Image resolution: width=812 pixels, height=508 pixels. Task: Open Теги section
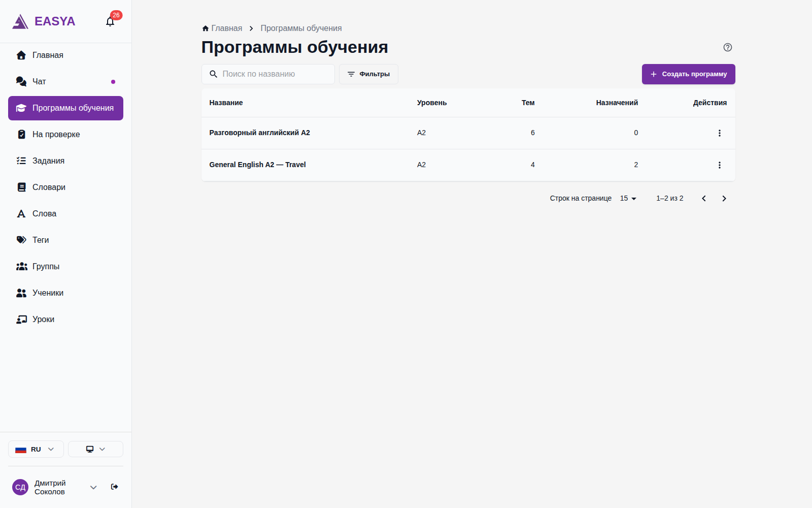(65, 240)
